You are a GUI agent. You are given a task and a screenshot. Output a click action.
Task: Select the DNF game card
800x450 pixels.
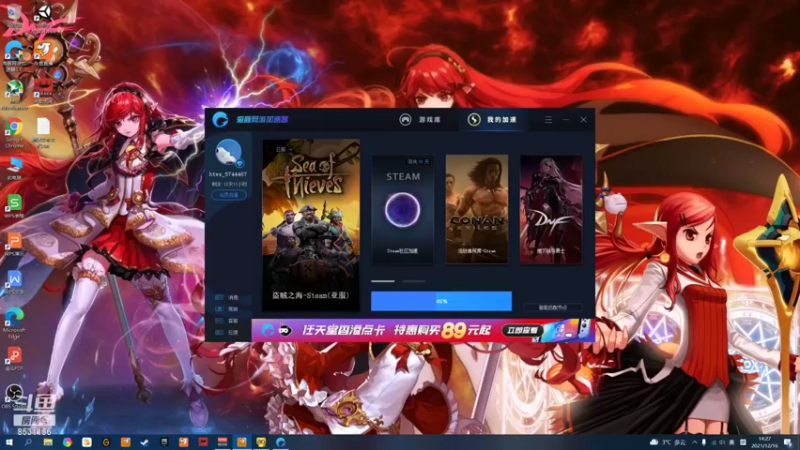pyautogui.click(x=551, y=210)
